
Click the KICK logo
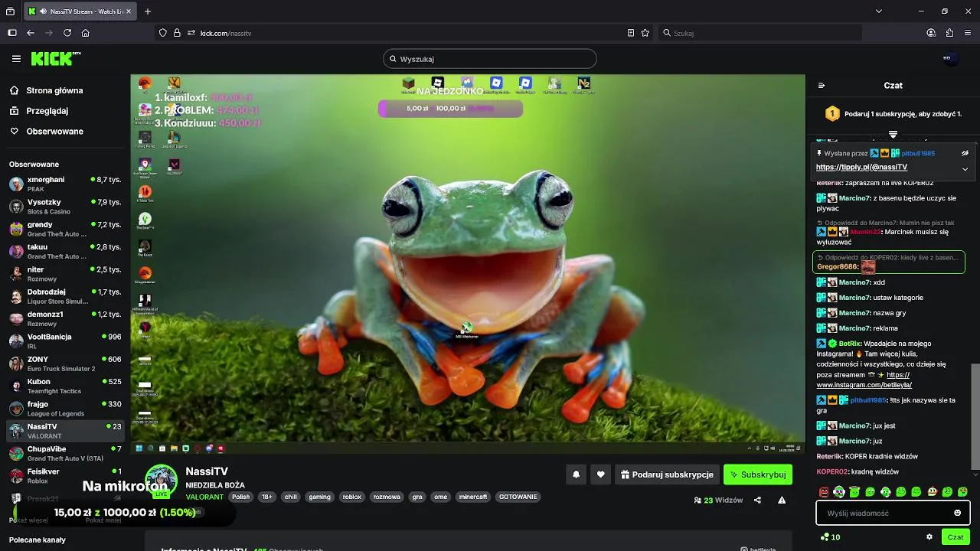[x=55, y=59]
